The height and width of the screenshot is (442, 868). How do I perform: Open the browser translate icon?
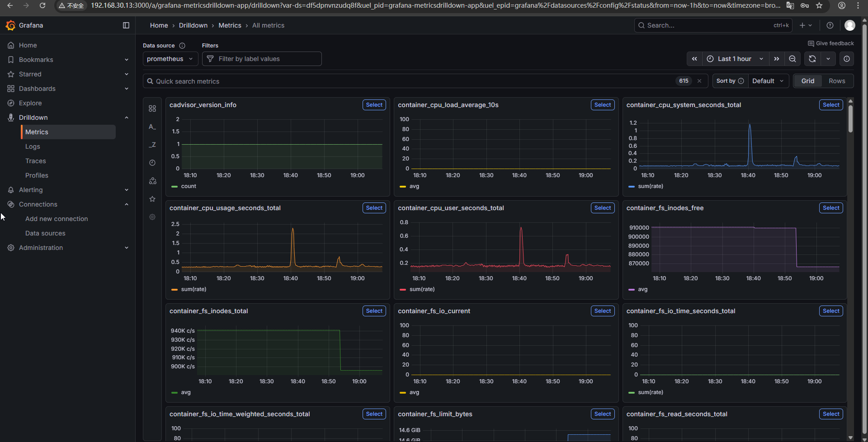click(790, 5)
